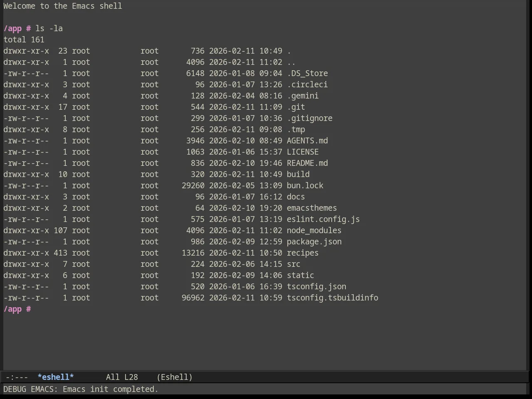Click the docs directory name
The image size is (532, 399).
point(296,197)
